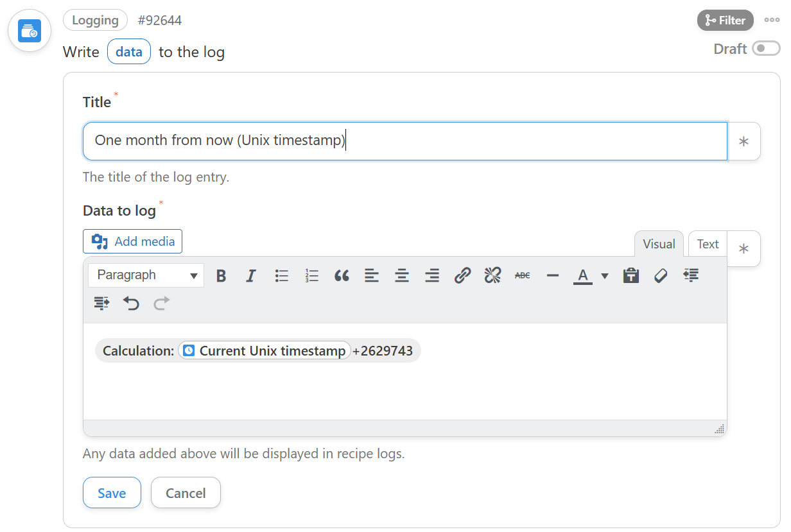Click the Add media button
Screen dimensions: 791x532
(x=133, y=241)
